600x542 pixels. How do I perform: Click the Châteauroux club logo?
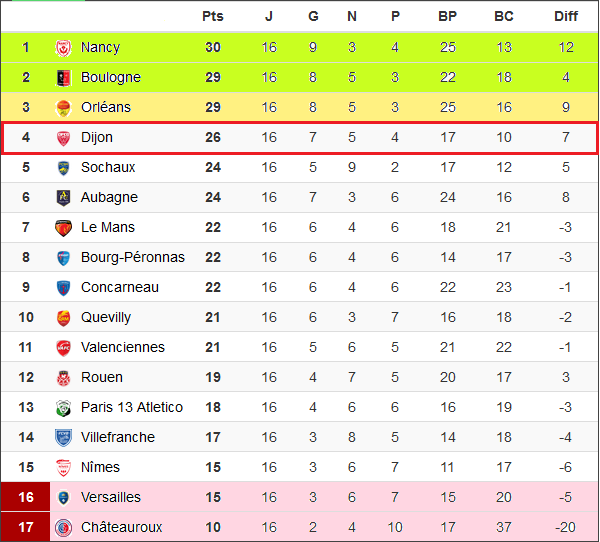(63, 527)
